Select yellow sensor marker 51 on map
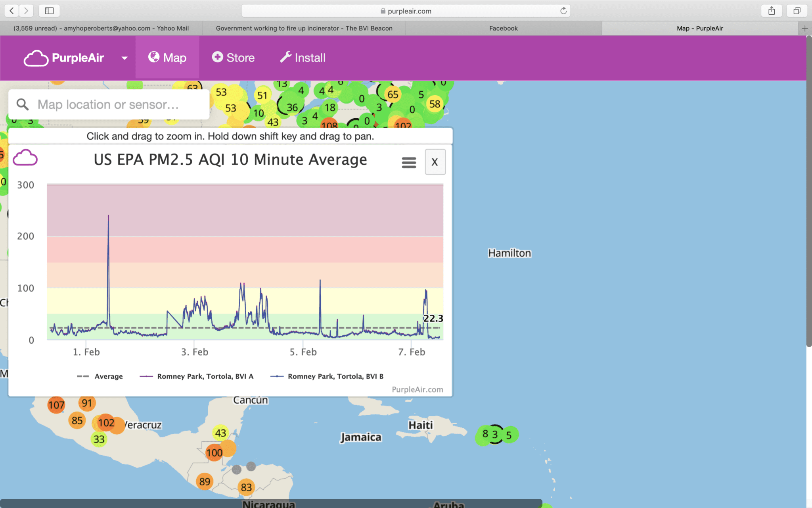 pyautogui.click(x=262, y=95)
